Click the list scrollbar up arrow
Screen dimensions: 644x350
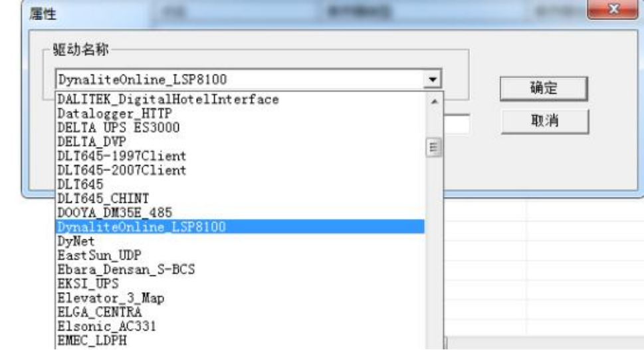click(435, 101)
